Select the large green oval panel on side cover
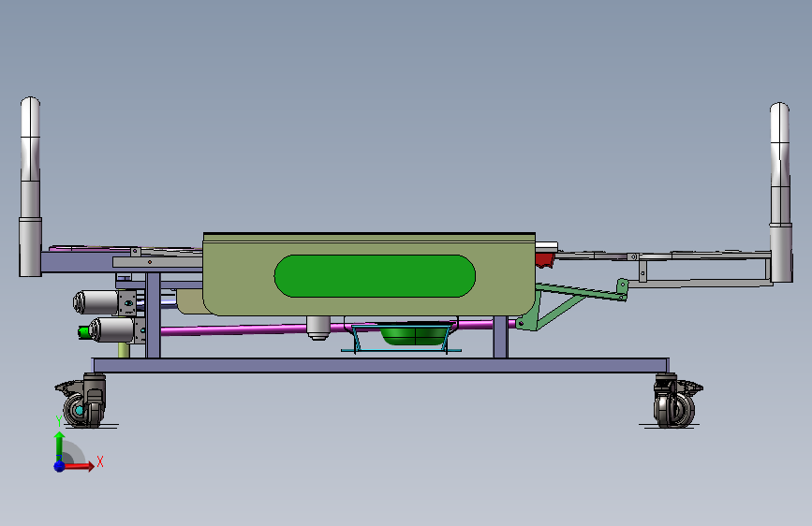This screenshot has height=526, width=812. pos(375,276)
